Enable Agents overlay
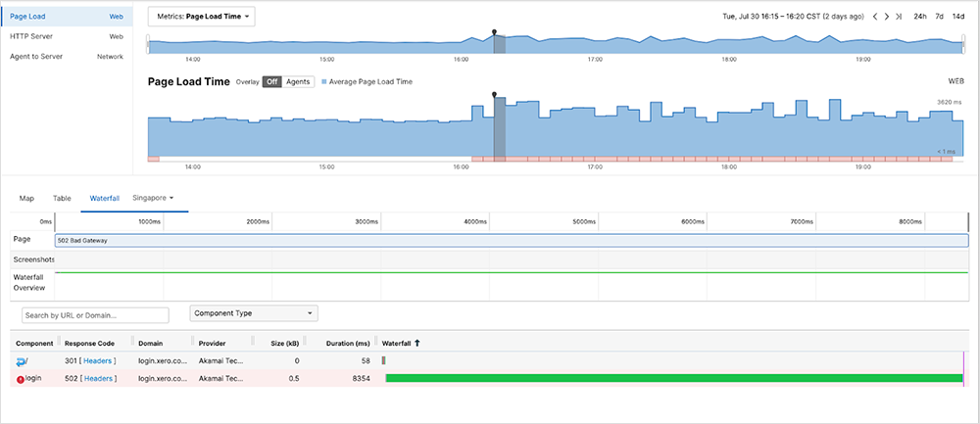The height and width of the screenshot is (424, 980). click(x=298, y=82)
